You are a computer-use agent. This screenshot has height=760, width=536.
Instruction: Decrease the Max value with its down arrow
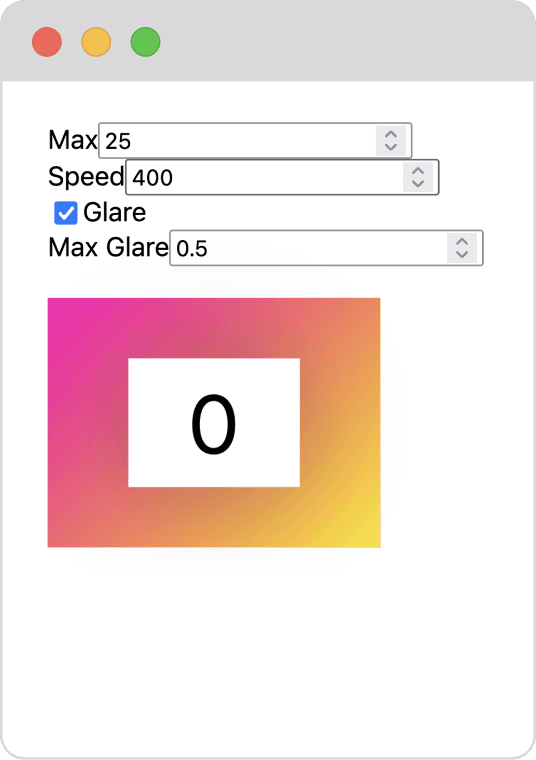tap(391, 147)
